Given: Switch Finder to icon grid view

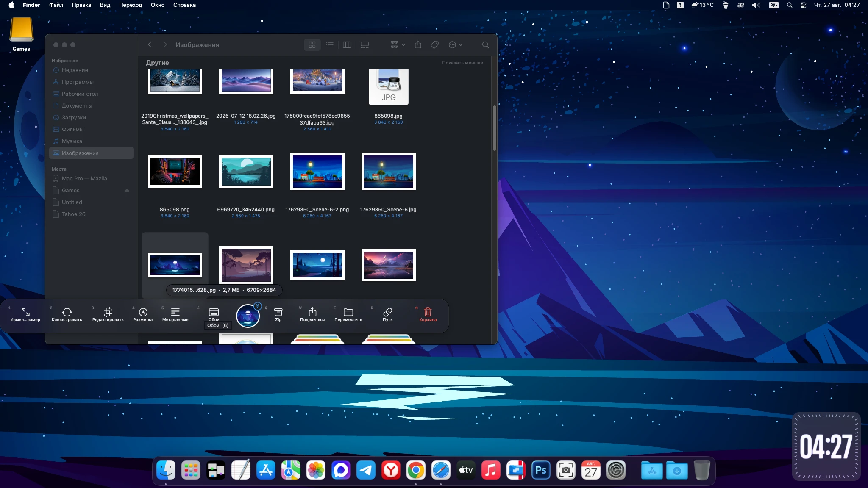Looking at the screenshot, I should pos(312,45).
